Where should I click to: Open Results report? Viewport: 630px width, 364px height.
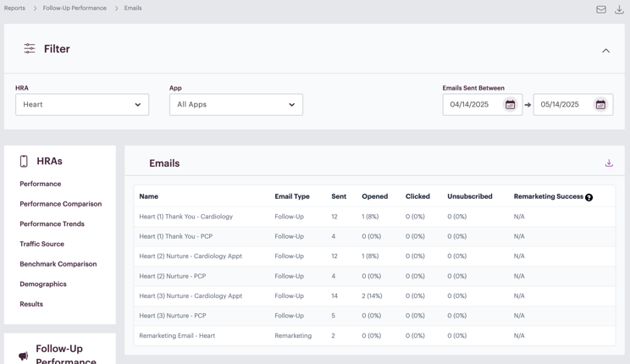(x=31, y=304)
